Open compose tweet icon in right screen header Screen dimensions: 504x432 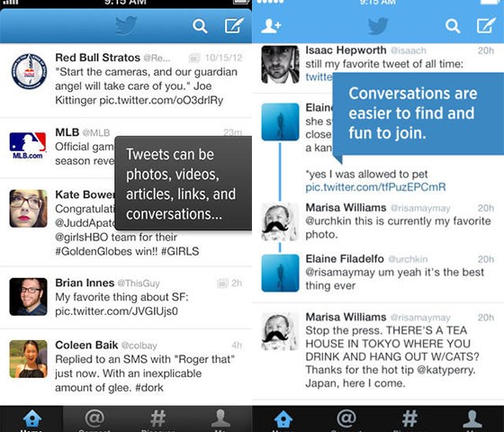[x=486, y=25]
